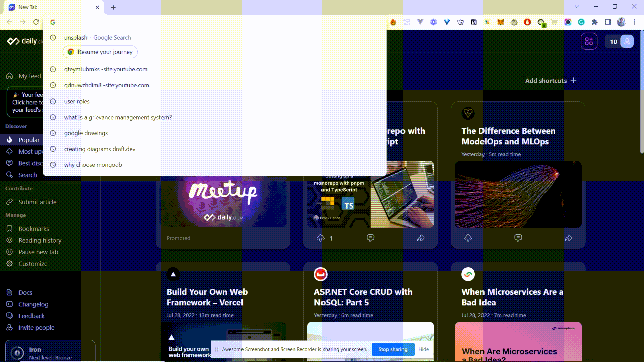The width and height of the screenshot is (644, 362).
Task: Open My feed in sidebar
Action: point(24,76)
